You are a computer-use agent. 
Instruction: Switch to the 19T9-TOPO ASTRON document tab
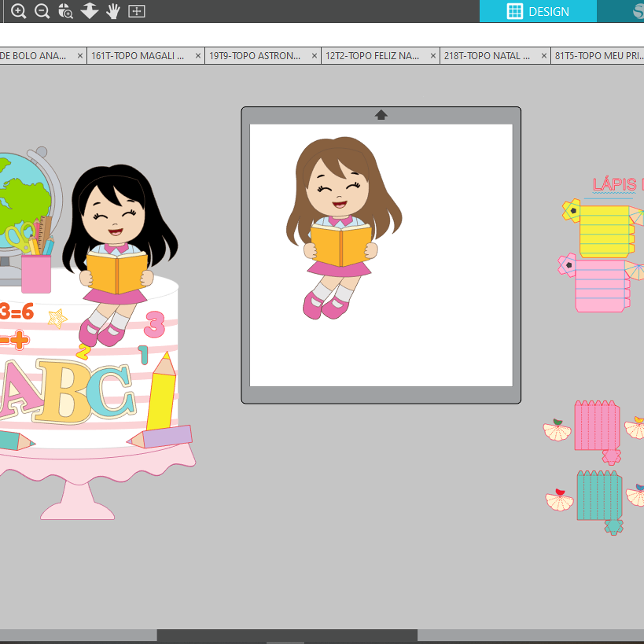255,56
